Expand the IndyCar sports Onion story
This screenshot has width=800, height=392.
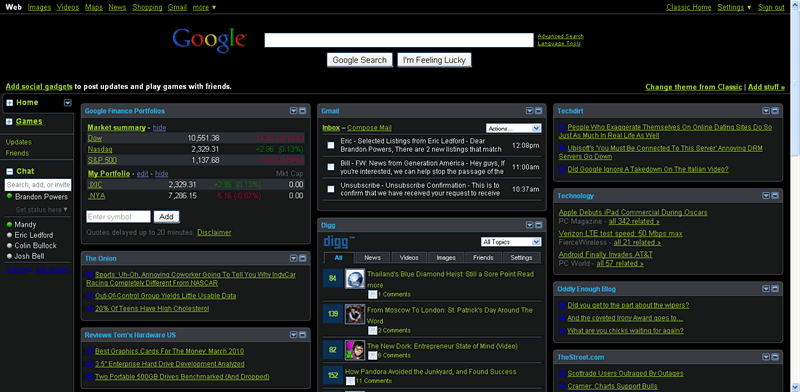(x=89, y=275)
